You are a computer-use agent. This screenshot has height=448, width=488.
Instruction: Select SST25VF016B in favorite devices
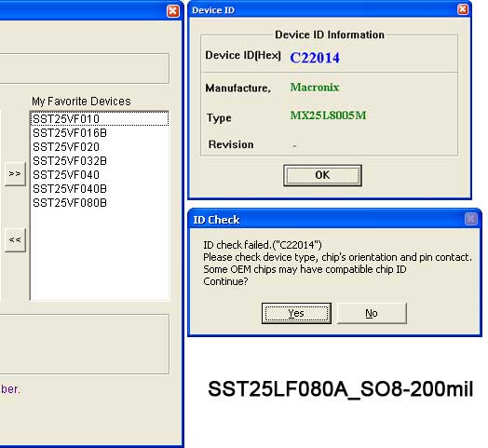pyautogui.click(x=100, y=133)
